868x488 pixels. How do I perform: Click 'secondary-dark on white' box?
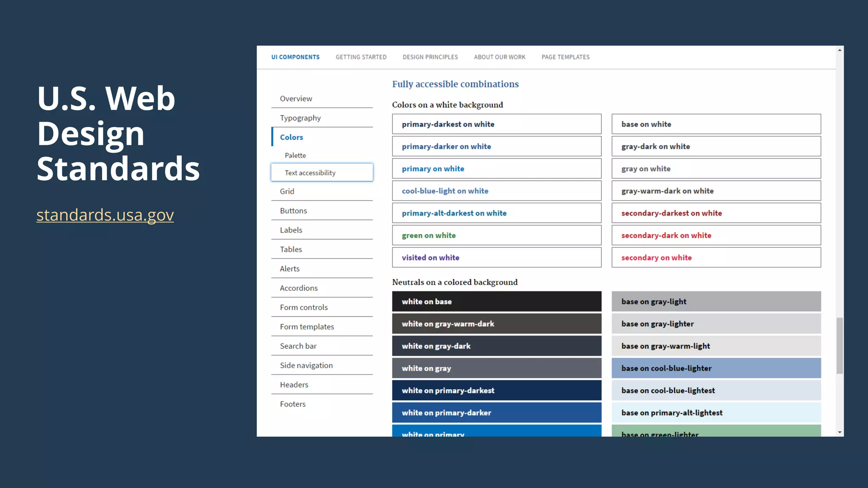pos(716,236)
